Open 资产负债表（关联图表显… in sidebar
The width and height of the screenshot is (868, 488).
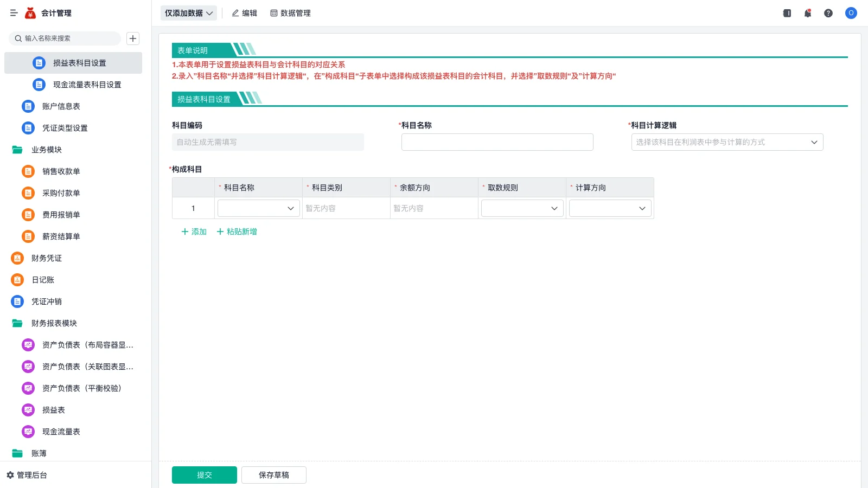[73, 367]
